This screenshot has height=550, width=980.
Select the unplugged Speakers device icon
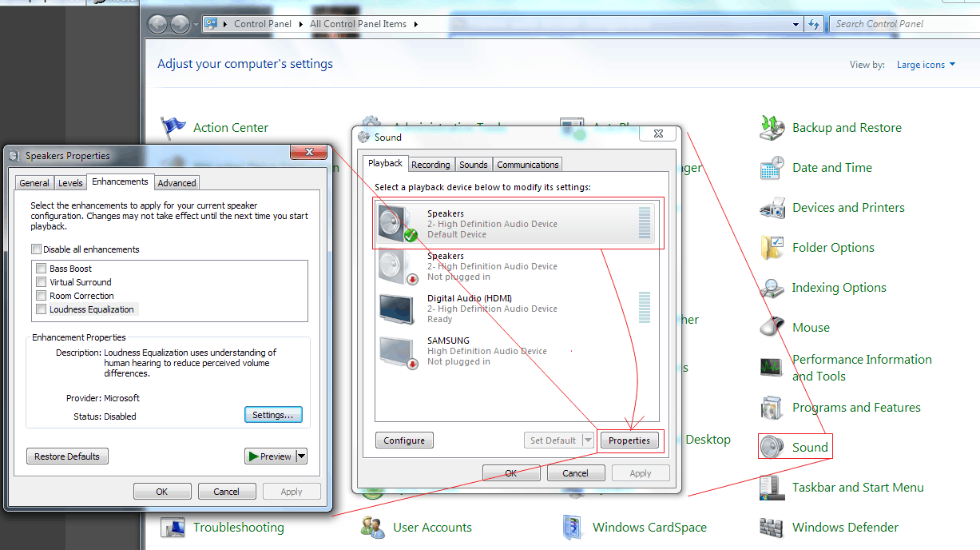398,266
